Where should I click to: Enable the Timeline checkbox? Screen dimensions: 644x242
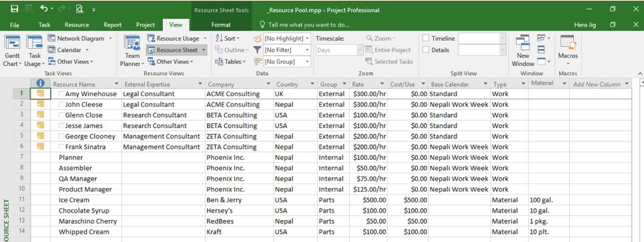click(x=426, y=38)
